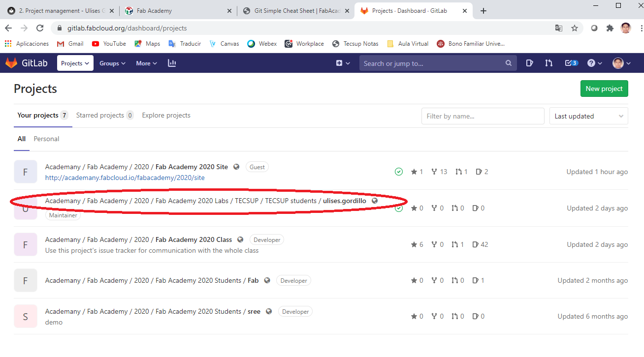This screenshot has height=357, width=644.
Task: Switch to the Starred projects tab
Action: (105, 116)
